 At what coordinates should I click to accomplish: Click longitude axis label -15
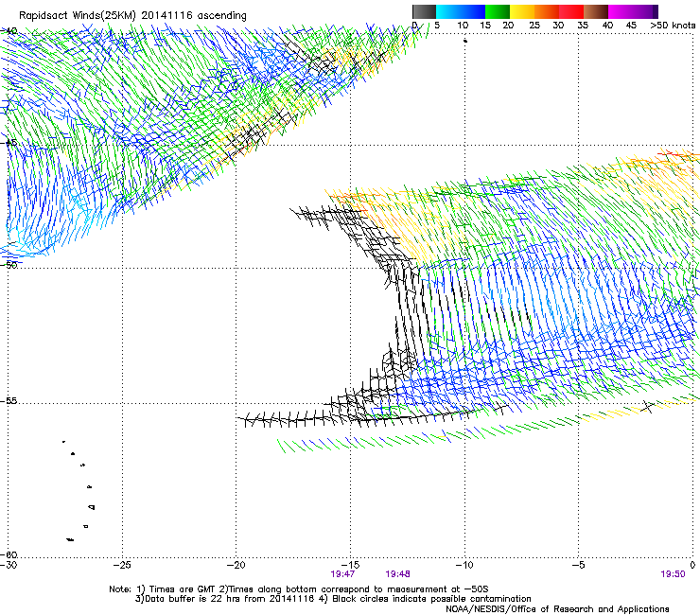point(350,565)
